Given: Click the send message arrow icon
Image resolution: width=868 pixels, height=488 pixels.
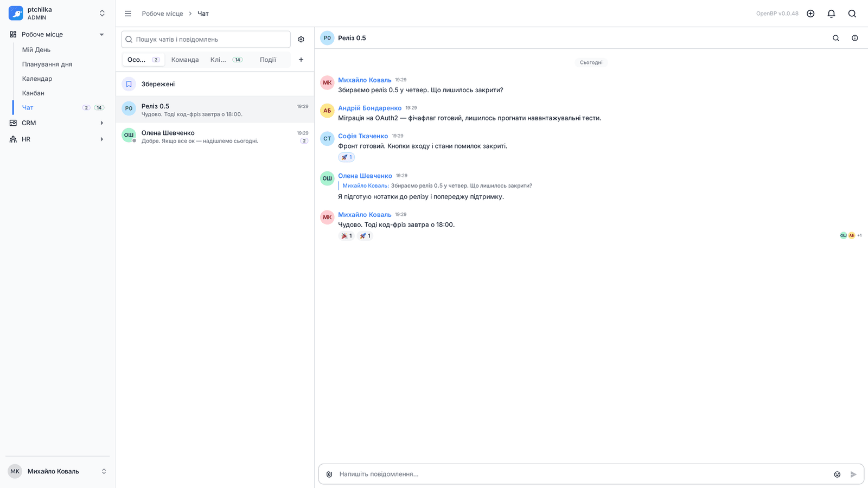Looking at the screenshot, I should 853,474.
